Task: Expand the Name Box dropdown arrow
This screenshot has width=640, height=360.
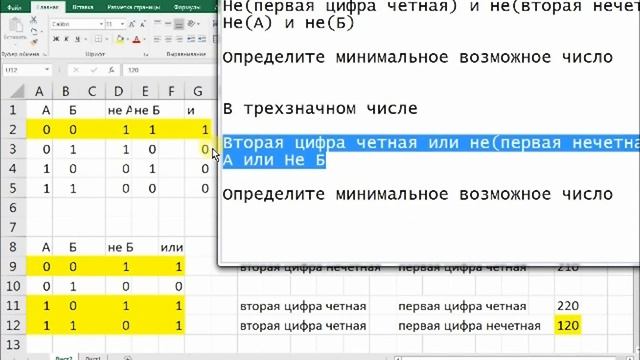Action: point(47,70)
